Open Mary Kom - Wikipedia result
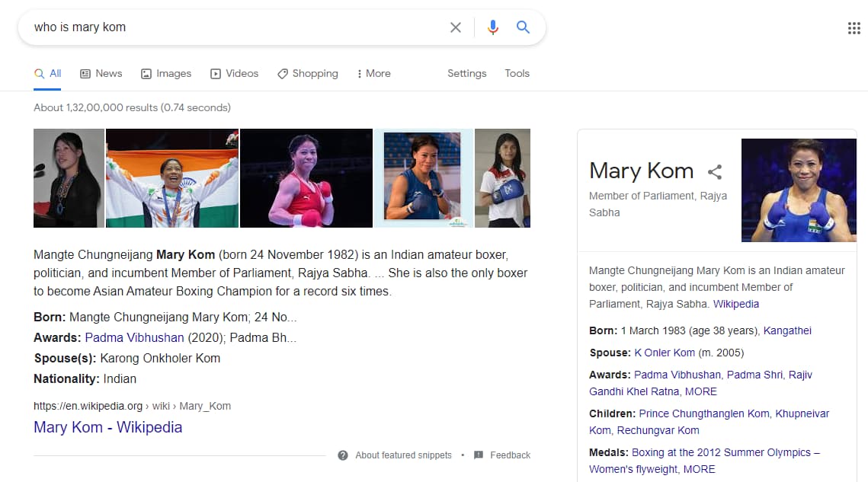 pos(108,427)
